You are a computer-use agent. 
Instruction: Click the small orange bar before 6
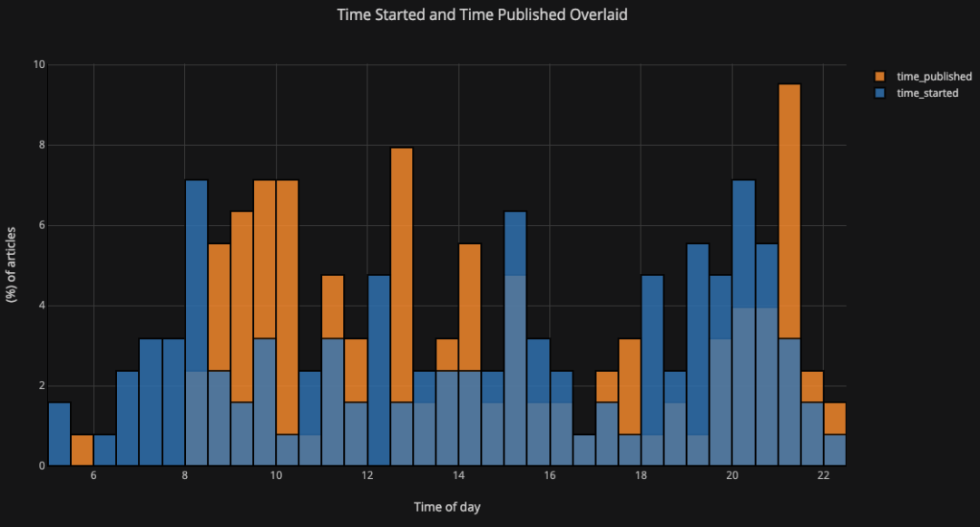tap(82, 450)
